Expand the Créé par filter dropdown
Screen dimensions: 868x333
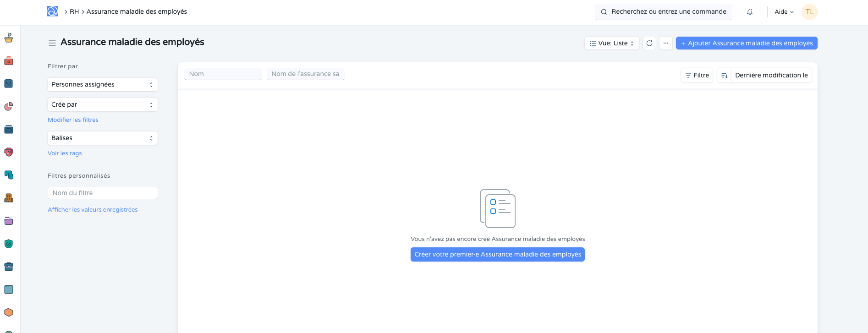pyautogui.click(x=102, y=105)
